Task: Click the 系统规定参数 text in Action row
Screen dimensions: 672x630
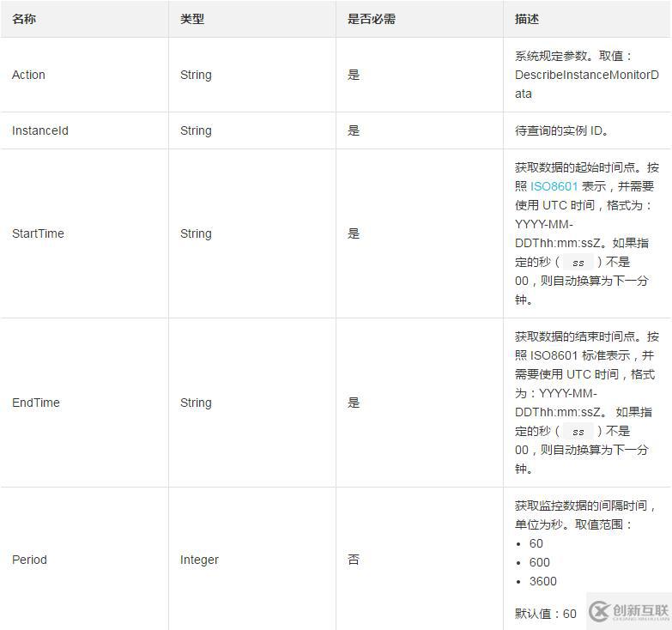Action: pyautogui.click(x=551, y=56)
